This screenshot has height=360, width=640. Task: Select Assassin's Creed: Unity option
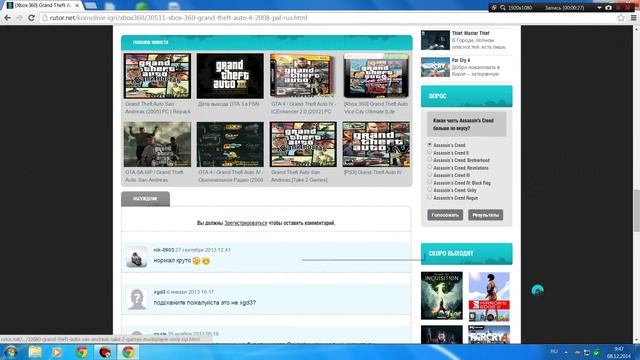pyautogui.click(x=429, y=189)
